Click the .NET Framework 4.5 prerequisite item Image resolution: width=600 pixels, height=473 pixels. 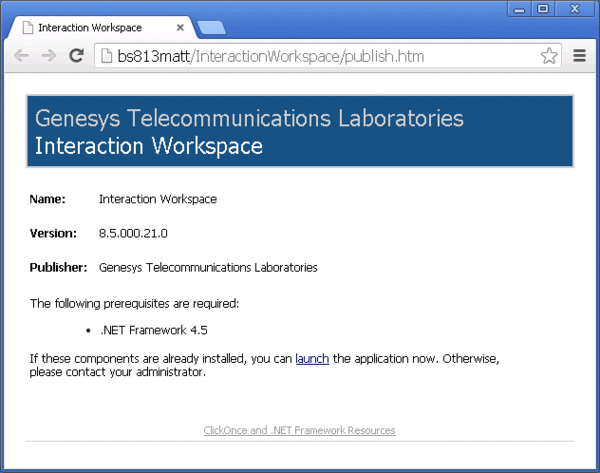(x=153, y=329)
